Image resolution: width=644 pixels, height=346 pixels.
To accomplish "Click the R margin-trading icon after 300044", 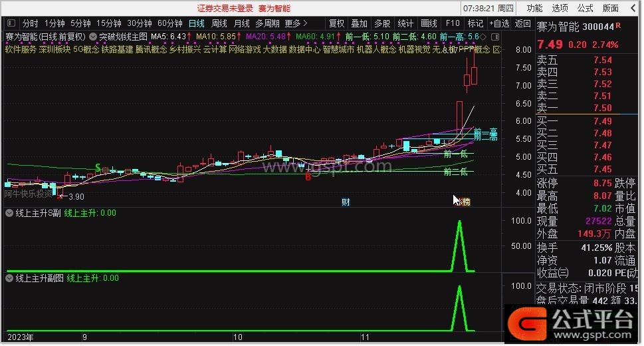I will (x=618, y=25).
